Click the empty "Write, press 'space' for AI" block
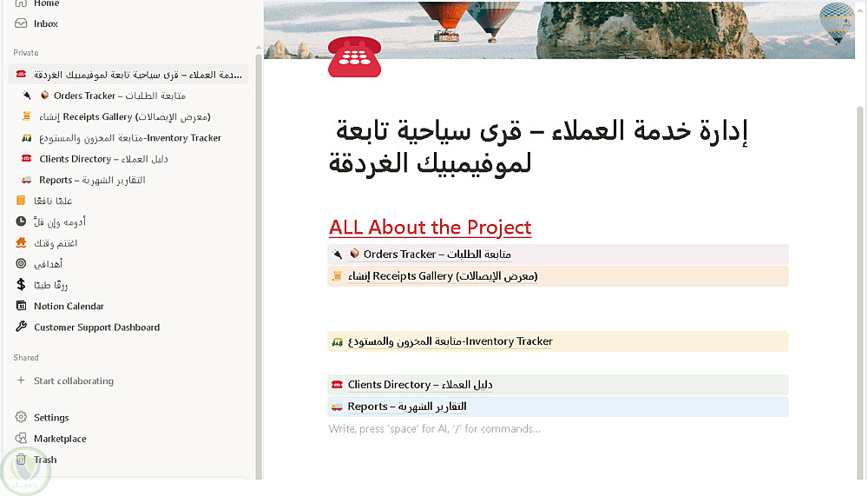Image resolution: width=868 pixels, height=496 pixels. 434,429
